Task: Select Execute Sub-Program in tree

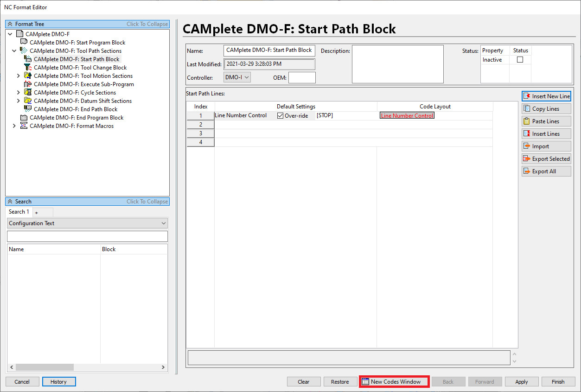Action: (84, 84)
